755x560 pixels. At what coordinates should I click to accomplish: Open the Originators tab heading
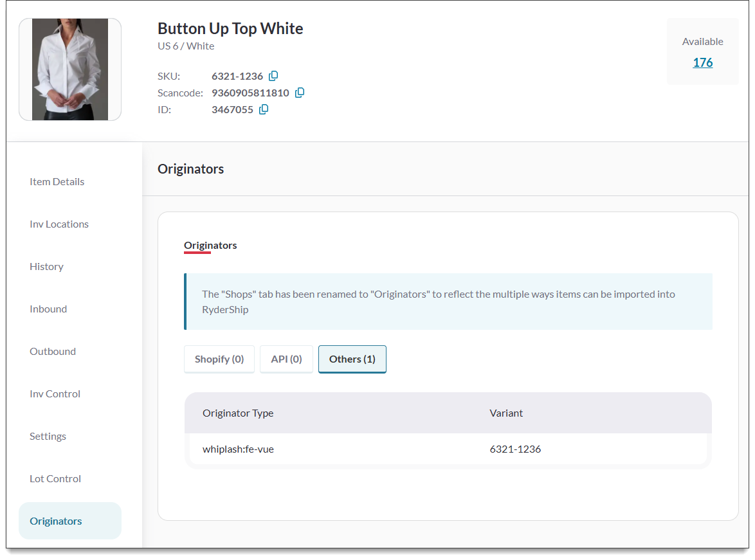tap(210, 245)
